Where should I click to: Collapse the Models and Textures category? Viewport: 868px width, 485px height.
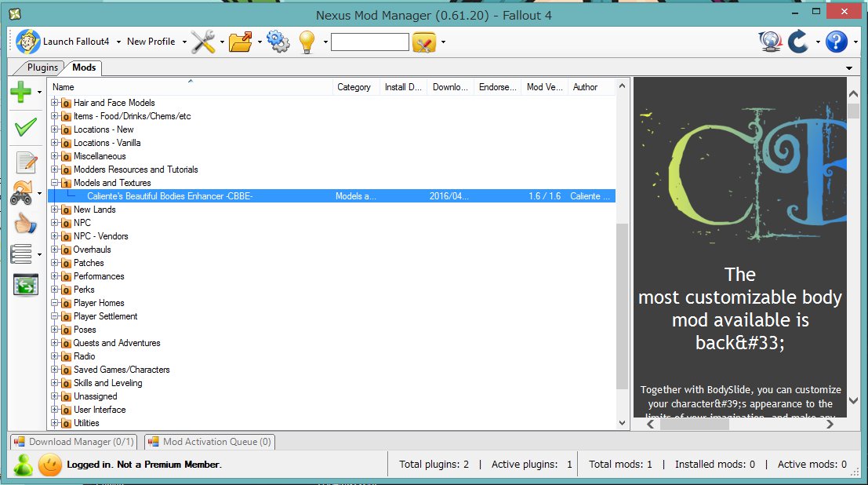tap(54, 182)
